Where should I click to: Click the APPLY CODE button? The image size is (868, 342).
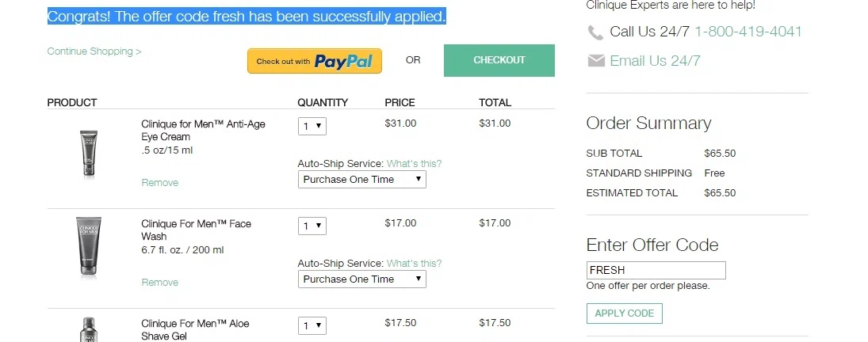[625, 313]
